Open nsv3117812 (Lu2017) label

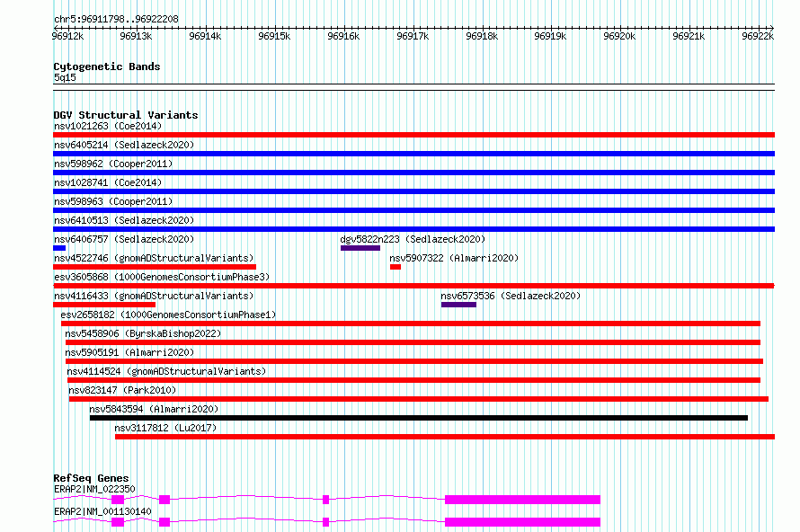pos(165,428)
